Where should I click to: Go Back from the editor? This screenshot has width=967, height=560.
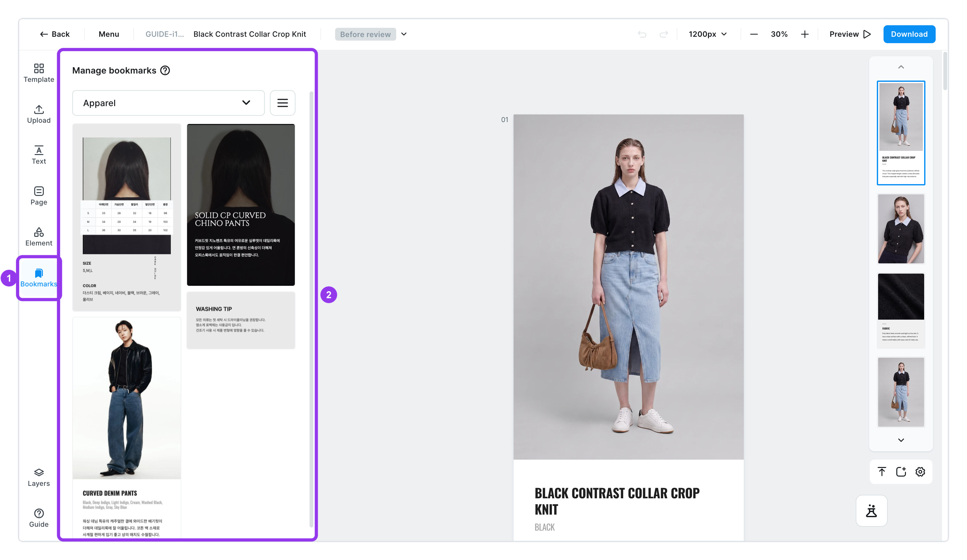54,34
